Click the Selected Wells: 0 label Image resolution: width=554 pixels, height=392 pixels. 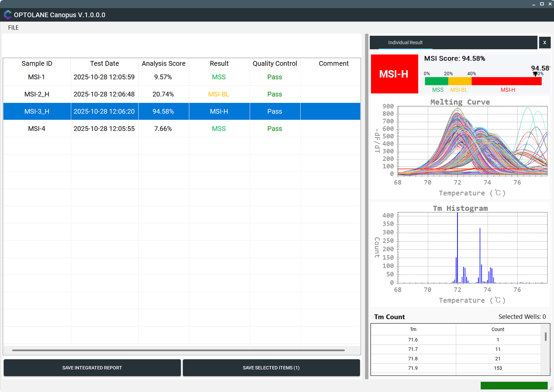(x=522, y=317)
